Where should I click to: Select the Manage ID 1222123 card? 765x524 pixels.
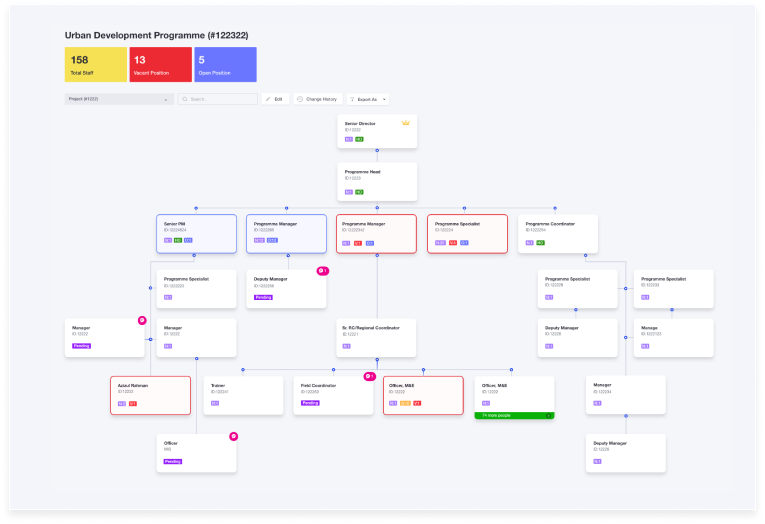pos(674,338)
